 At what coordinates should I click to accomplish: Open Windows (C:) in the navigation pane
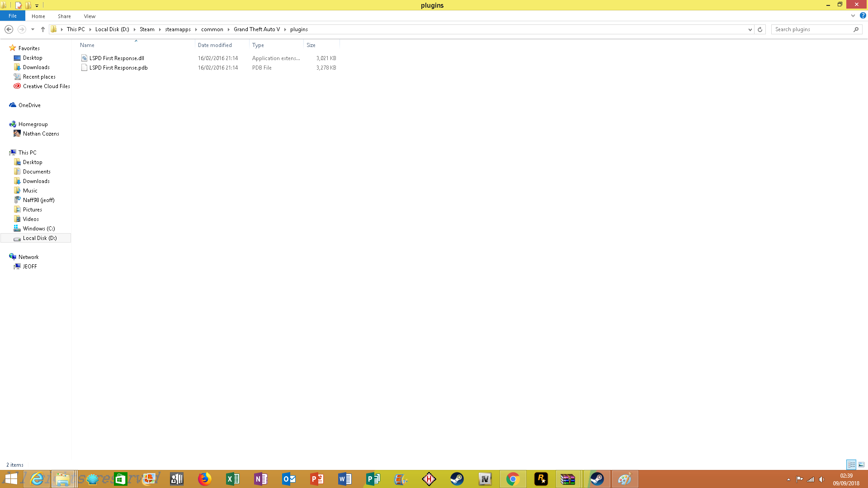tap(39, 229)
